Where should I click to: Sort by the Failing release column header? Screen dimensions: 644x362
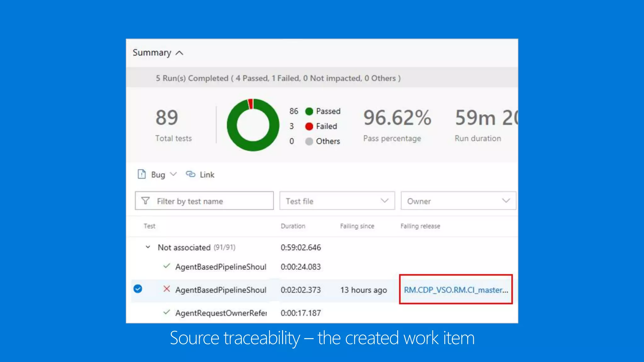click(420, 226)
